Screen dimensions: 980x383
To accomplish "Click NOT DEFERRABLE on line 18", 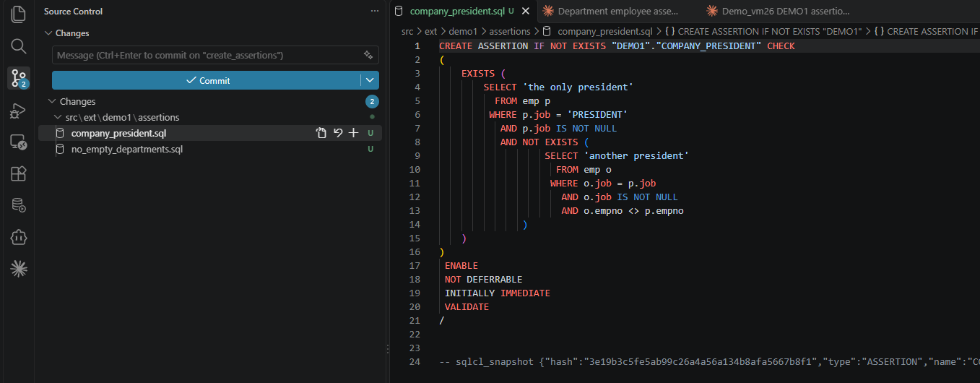I will click(x=484, y=280).
